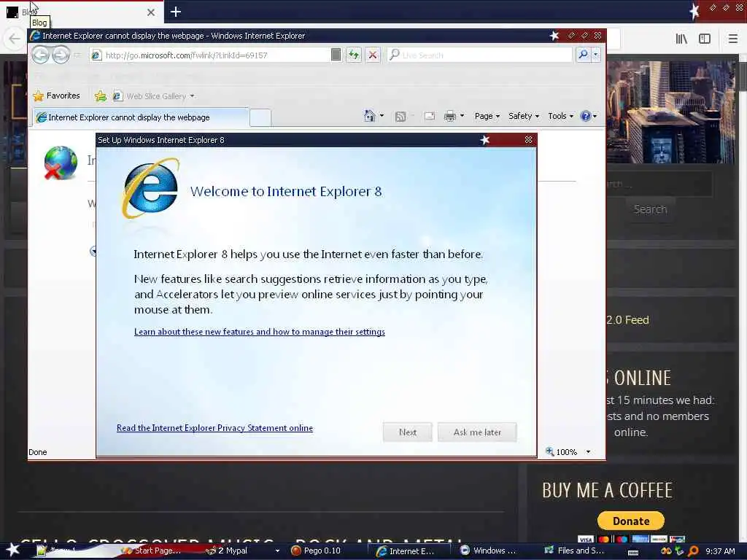This screenshot has width=747, height=560.
Task: Switch to Files and Settings taskbar item
Action: point(575,551)
